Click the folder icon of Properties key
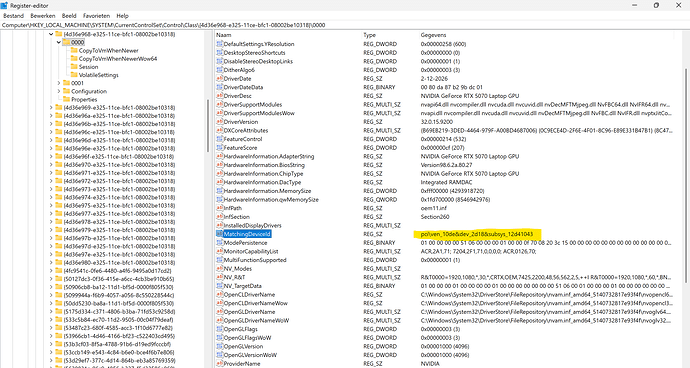The height and width of the screenshot is (368, 690). (x=66, y=99)
